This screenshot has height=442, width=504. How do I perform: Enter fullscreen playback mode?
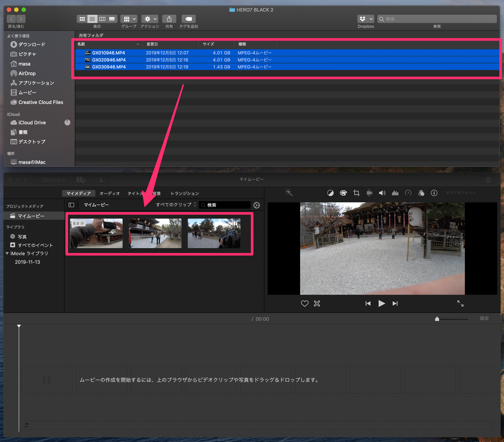[x=460, y=303]
